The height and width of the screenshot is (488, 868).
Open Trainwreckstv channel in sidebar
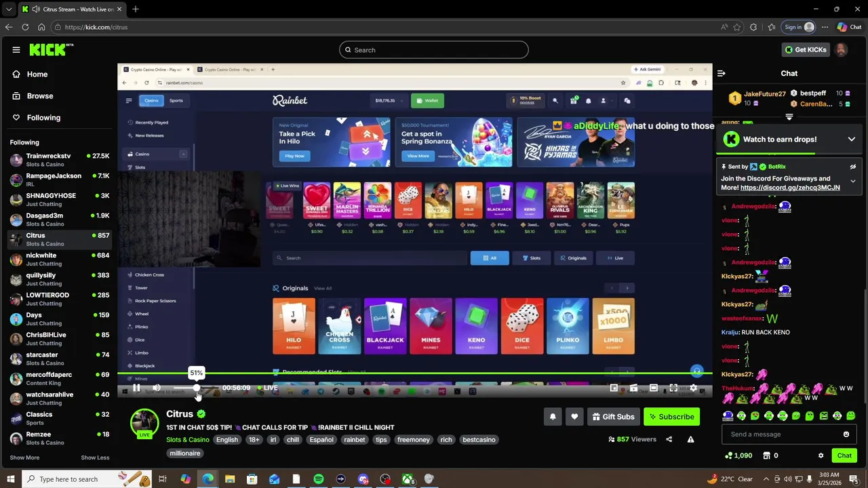pos(59,160)
